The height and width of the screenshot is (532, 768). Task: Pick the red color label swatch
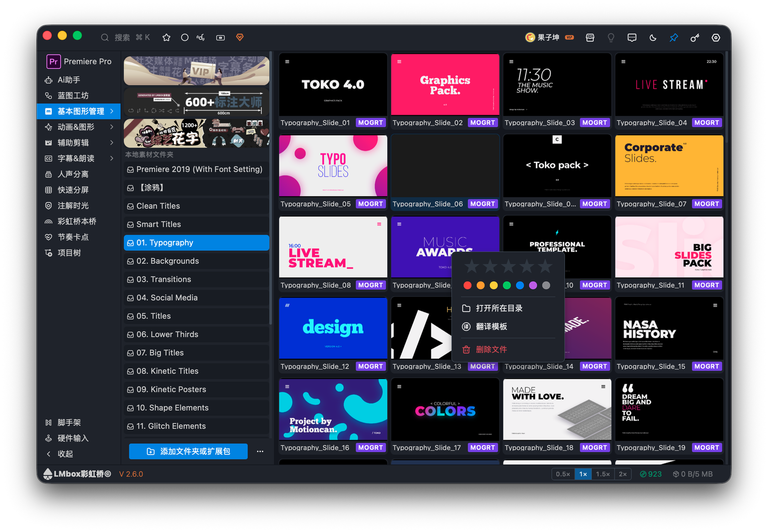point(467,285)
